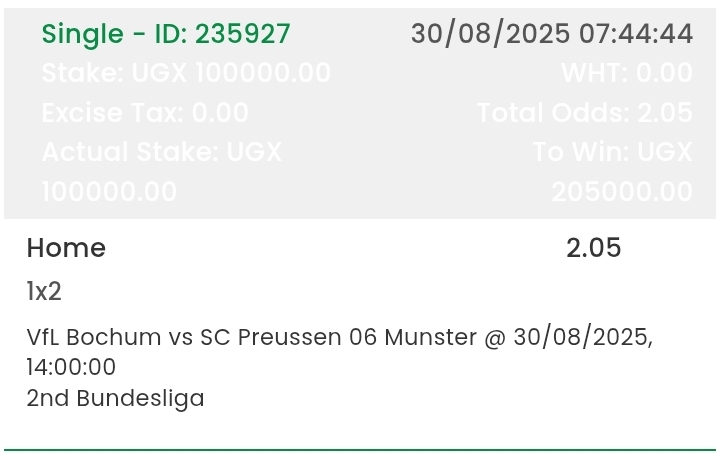Select the WHT: 0.00 value
This screenshot has width=720, height=458.
click(627, 73)
